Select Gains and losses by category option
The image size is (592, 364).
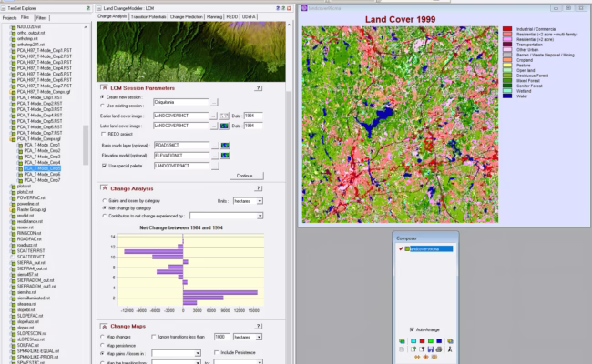105,201
